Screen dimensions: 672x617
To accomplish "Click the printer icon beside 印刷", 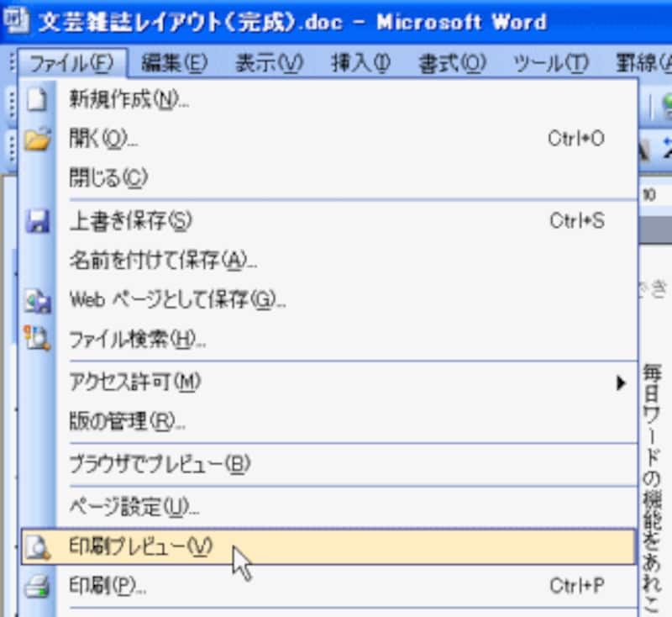I will [x=35, y=586].
